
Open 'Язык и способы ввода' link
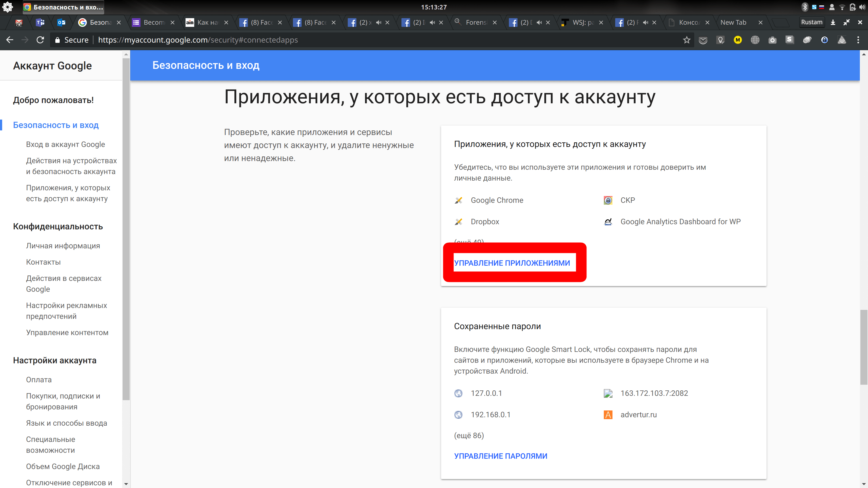66,423
